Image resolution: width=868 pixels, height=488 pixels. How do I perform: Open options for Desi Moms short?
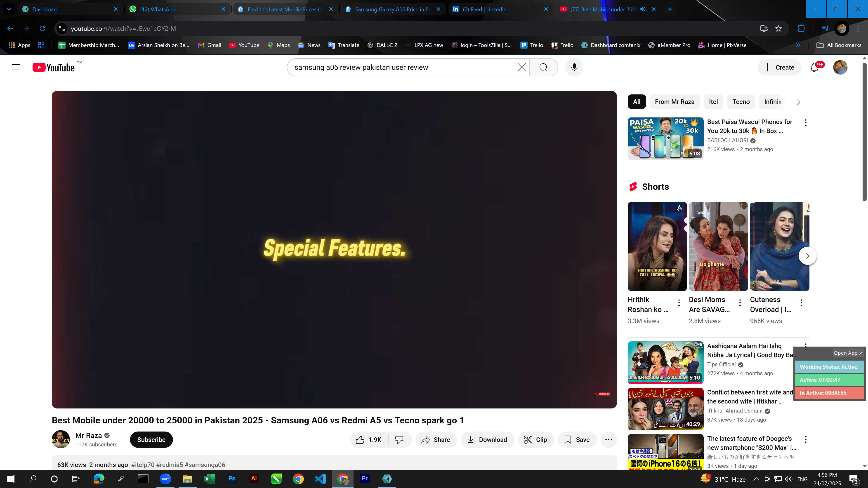coord(740,303)
